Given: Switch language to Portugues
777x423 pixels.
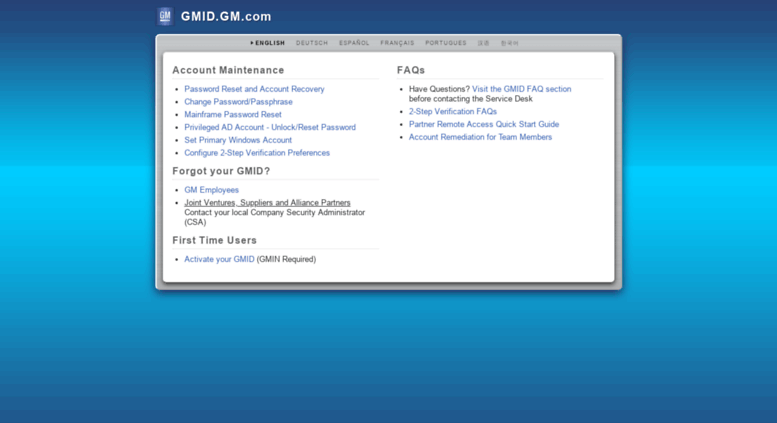Looking at the screenshot, I should coord(446,43).
